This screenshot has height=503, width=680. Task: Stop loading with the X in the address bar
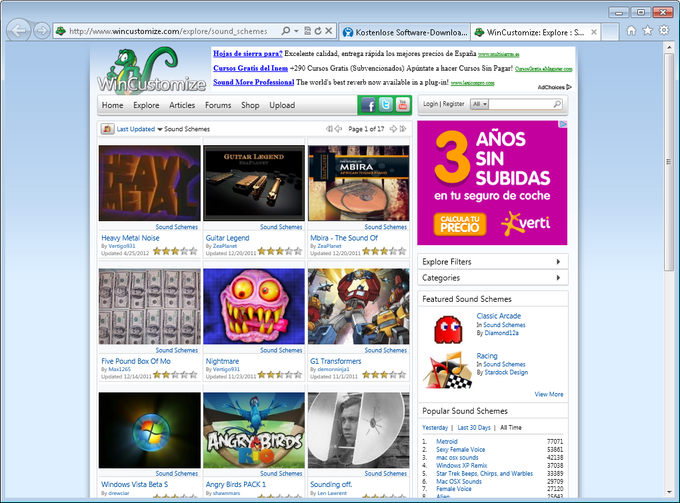[x=329, y=31]
